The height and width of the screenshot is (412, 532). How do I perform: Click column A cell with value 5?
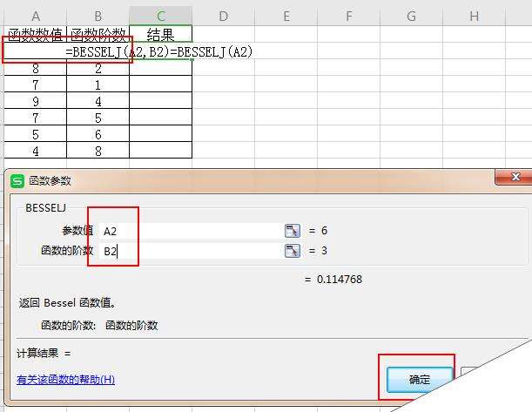[x=36, y=135]
